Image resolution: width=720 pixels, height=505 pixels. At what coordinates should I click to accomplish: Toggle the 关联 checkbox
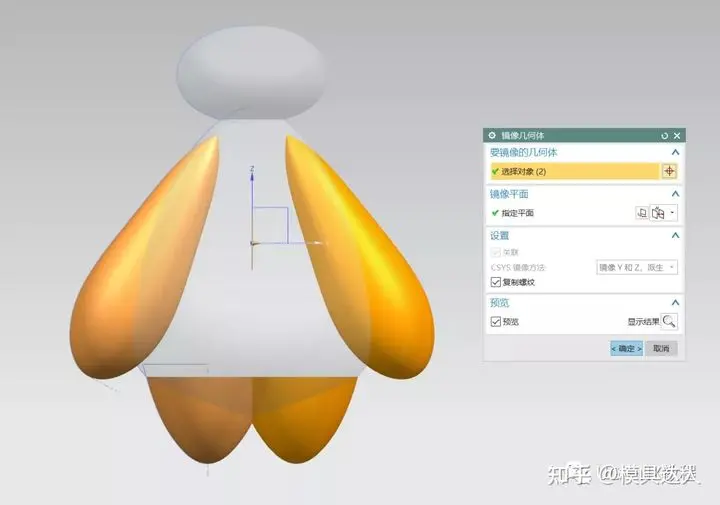pyautogui.click(x=495, y=252)
